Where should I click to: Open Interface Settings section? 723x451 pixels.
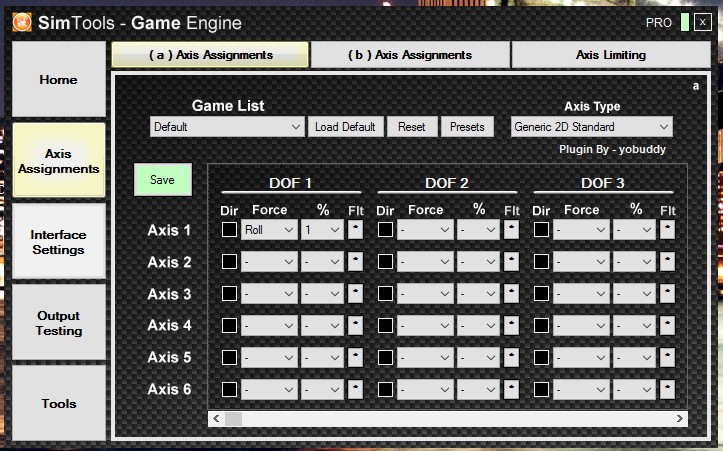tap(59, 242)
